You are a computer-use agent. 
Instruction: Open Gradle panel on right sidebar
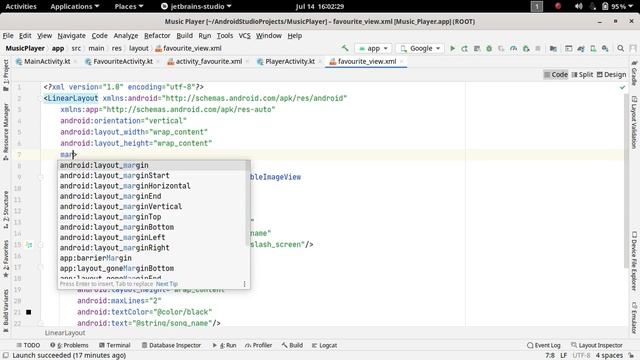[634, 73]
